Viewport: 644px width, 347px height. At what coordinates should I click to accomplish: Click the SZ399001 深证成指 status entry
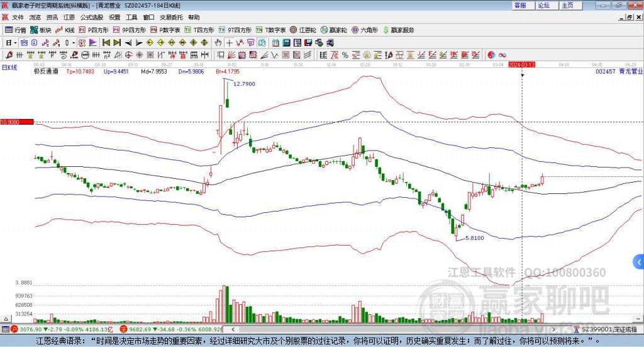[x=606, y=329]
